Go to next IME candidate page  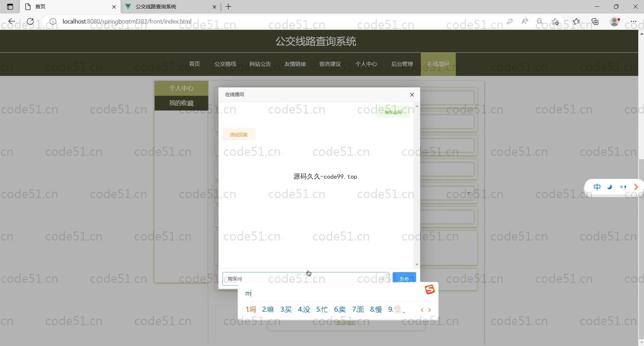point(430,310)
